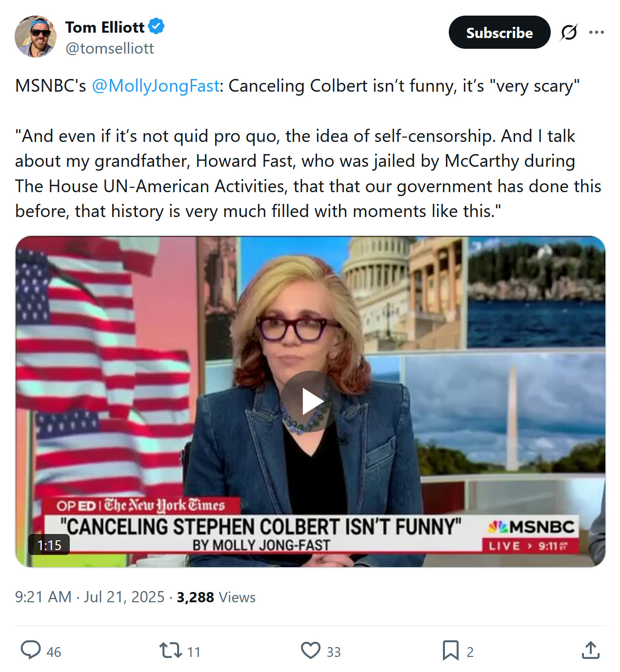620x672 pixels.
Task: Click the Grok slashed-circle icon
Action: [569, 33]
